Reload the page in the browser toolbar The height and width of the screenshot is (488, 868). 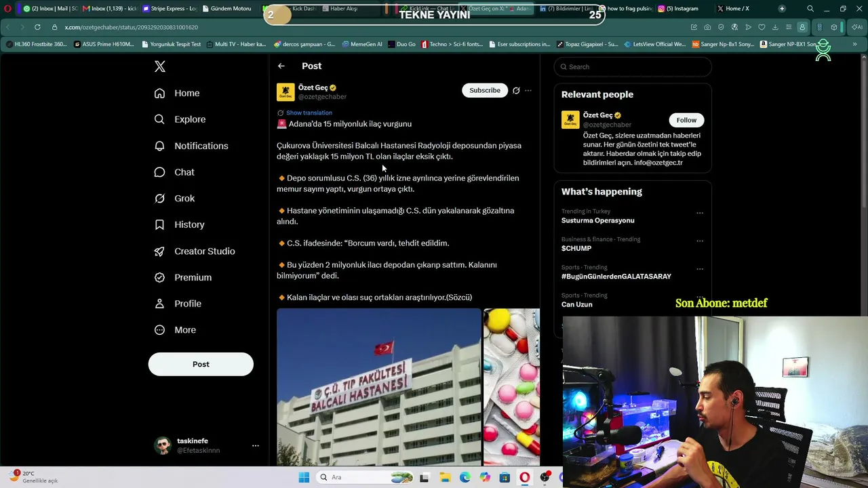tap(37, 27)
